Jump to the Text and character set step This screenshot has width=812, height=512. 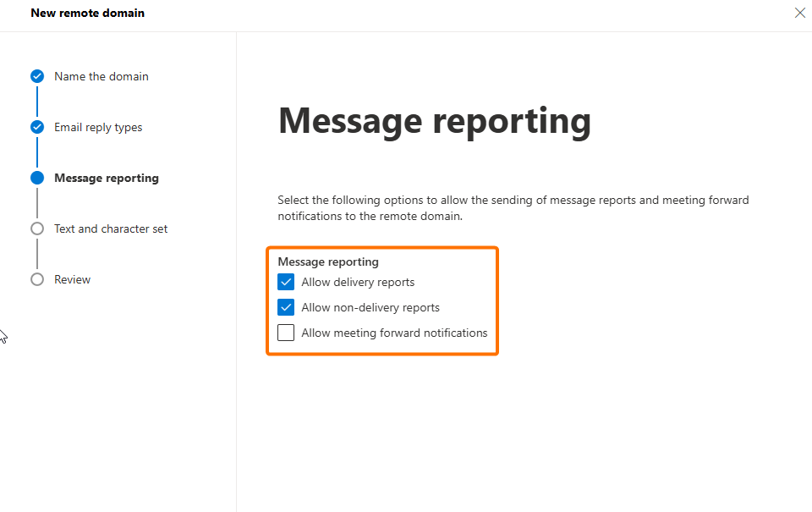click(x=111, y=228)
